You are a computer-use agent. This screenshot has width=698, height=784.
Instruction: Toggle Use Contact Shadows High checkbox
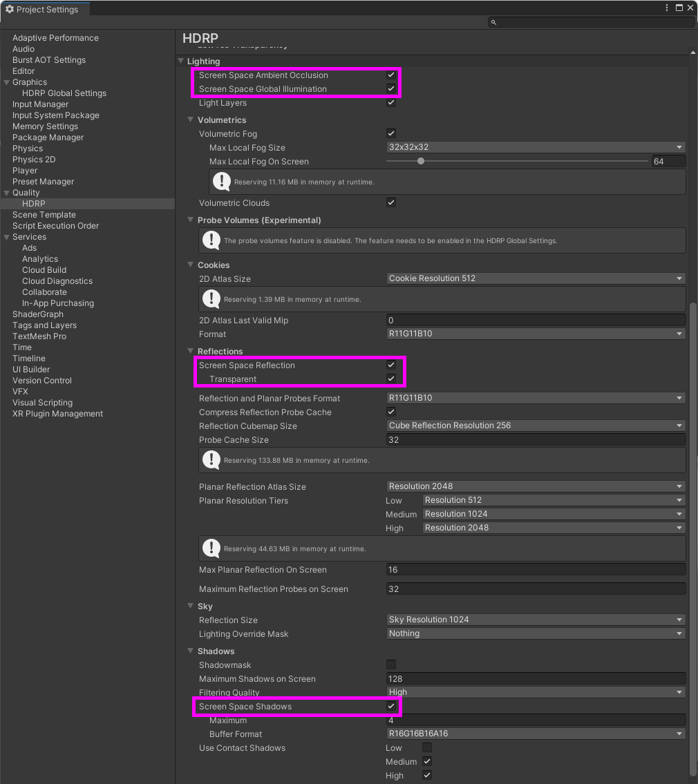point(427,775)
